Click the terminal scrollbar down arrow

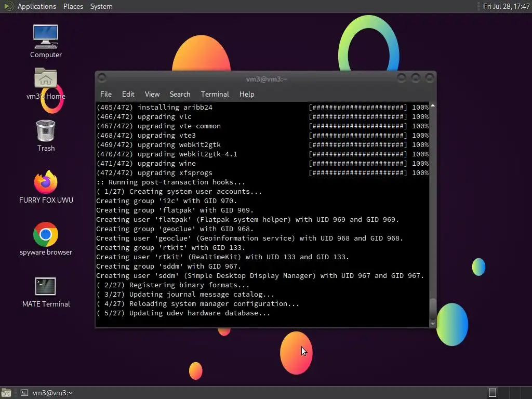433,324
